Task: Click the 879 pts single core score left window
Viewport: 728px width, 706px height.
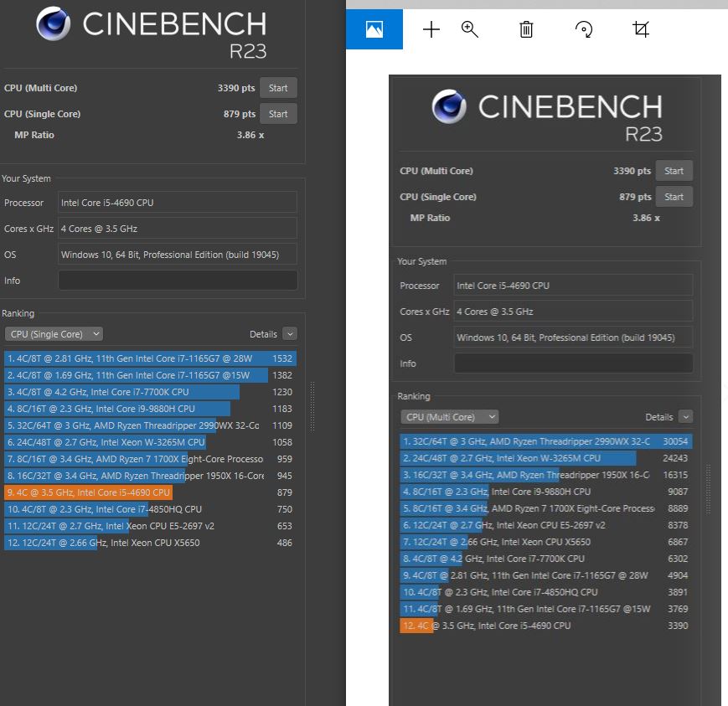Action: point(240,114)
